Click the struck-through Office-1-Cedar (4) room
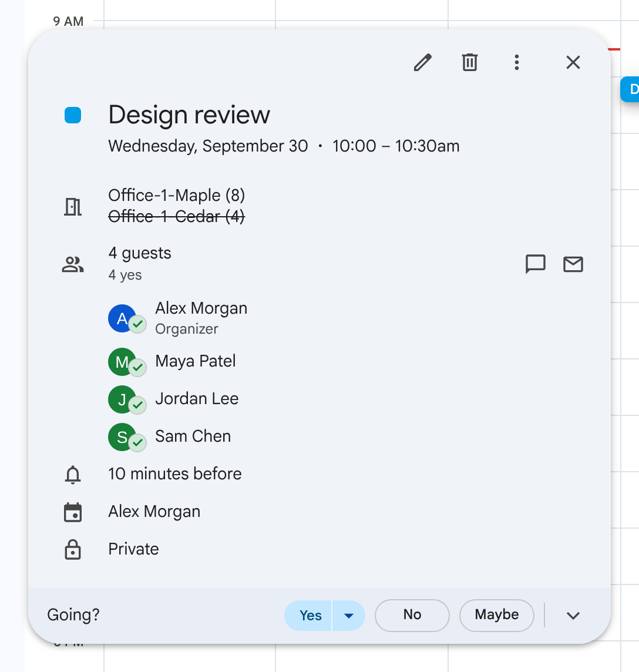Image resolution: width=639 pixels, height=672 pixels. point(177,216)
